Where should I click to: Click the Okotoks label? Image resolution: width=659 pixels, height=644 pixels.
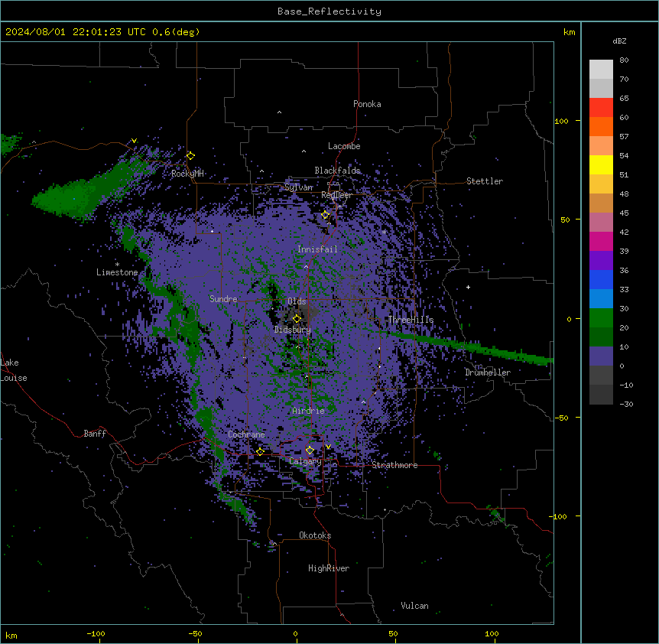[315, 535]
